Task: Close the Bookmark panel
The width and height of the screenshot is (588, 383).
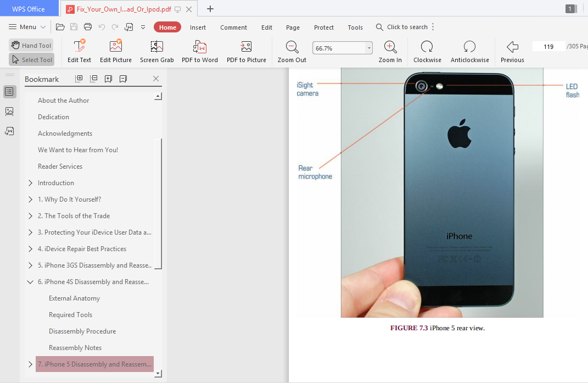Action: [x=156, y=79]
